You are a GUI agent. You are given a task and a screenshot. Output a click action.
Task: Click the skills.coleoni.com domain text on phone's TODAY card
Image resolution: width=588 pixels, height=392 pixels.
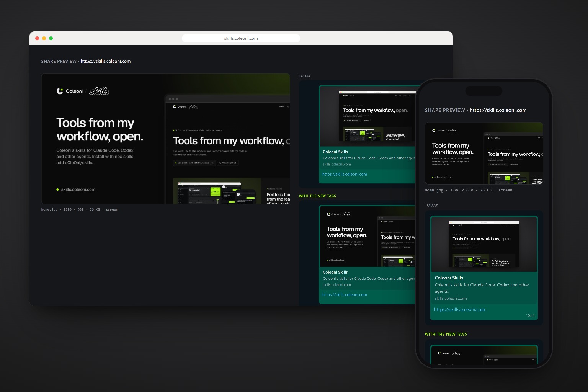click(x=451, y=299)
